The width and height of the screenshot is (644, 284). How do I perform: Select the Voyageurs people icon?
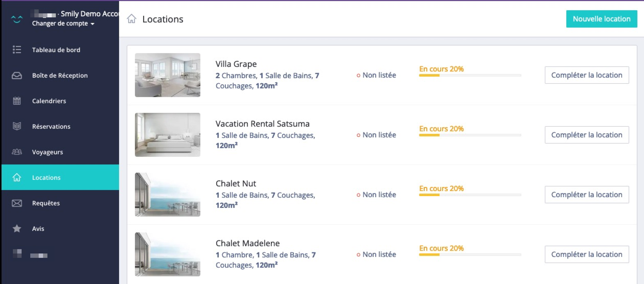17,152
